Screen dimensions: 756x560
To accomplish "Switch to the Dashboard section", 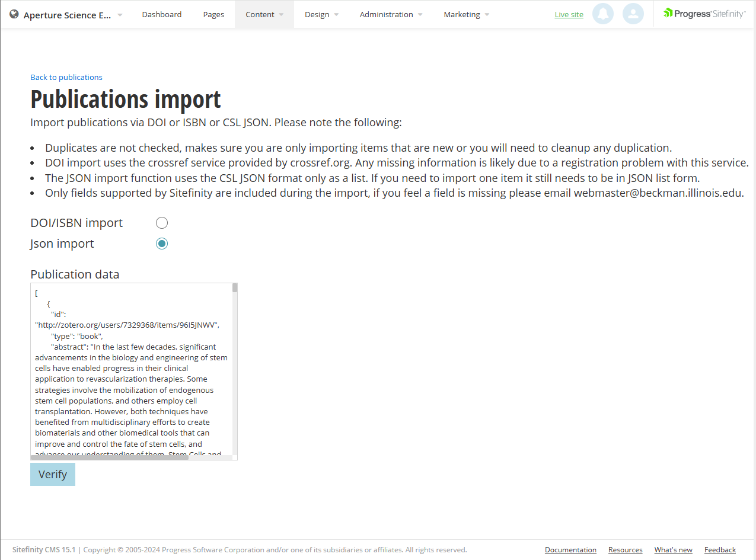I will 161,14.
